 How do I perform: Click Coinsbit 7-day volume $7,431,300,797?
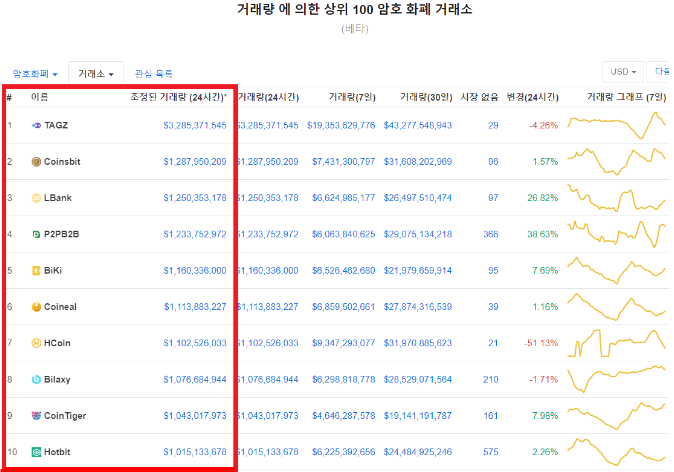pos(343,162)
